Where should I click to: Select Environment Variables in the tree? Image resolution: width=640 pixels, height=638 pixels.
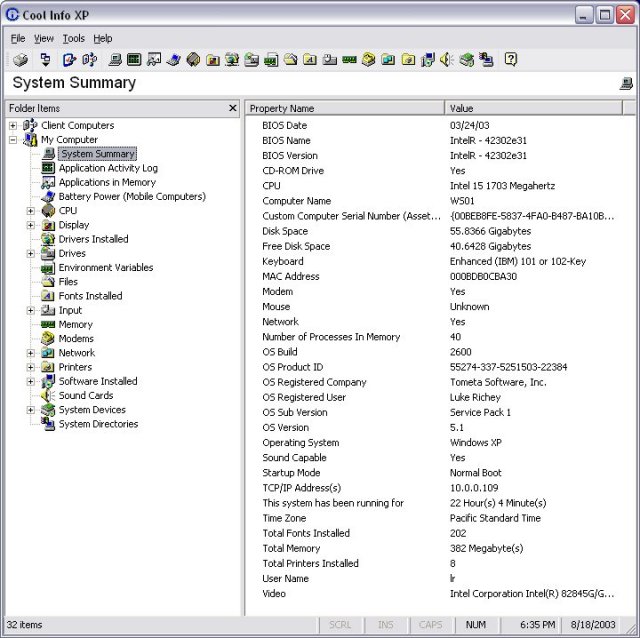[106, 268]
